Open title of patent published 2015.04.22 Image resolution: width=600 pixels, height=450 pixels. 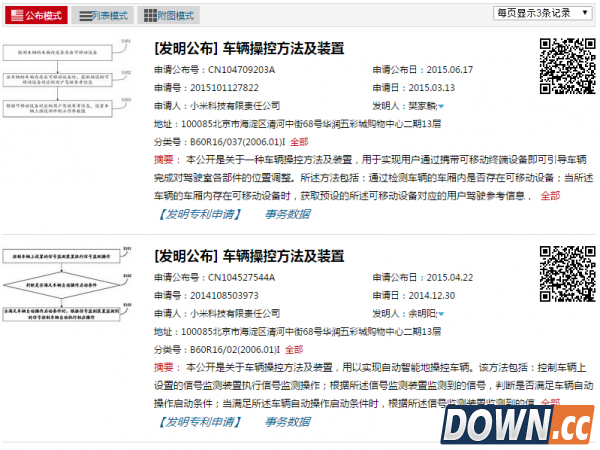tap(249, 256)
